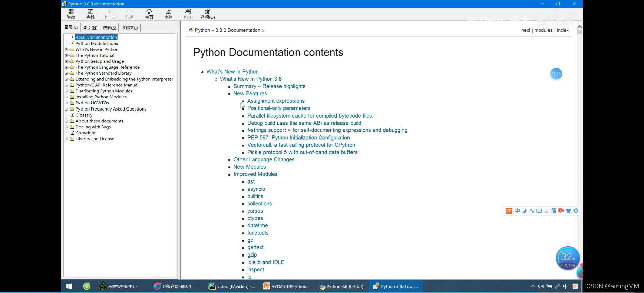
Task: Click the scrollbar up arrow
Action: 579,27
